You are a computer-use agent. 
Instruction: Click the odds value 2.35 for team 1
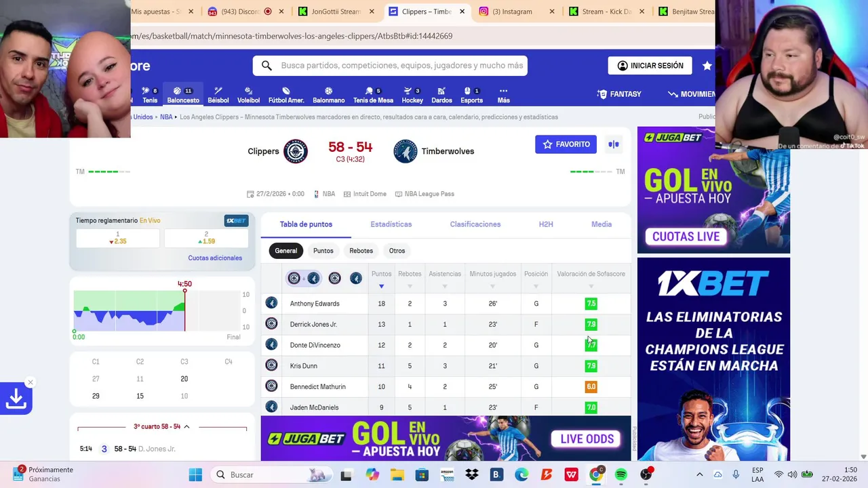(x=118, y=239)
